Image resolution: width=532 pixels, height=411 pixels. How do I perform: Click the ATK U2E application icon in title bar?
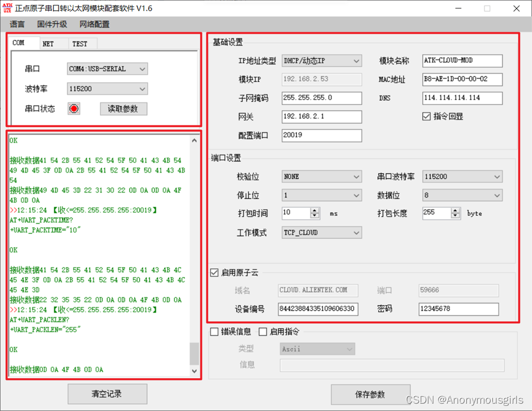coord(7,8)
